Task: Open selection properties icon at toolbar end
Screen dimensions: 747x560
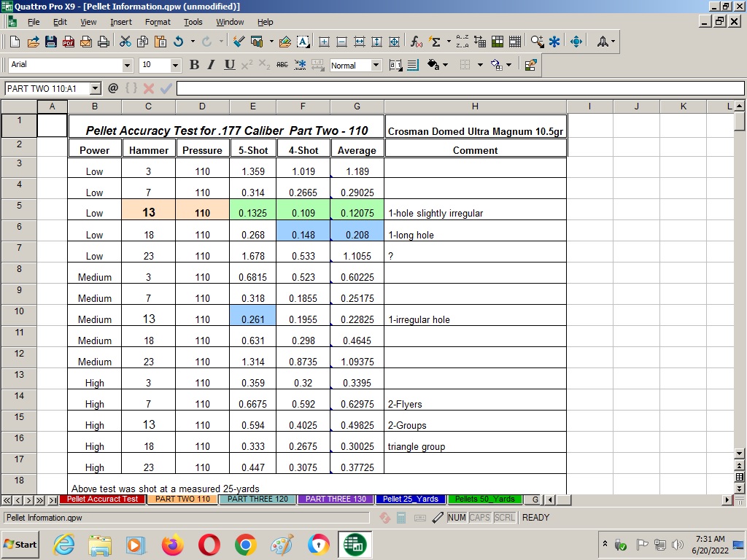Action: pyautogui.click(x=530, y=65)
